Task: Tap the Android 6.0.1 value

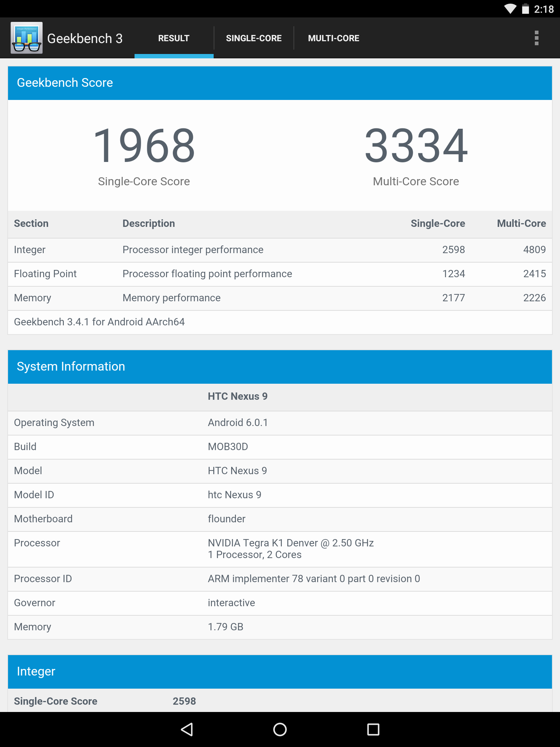Action: pos(238,422)
